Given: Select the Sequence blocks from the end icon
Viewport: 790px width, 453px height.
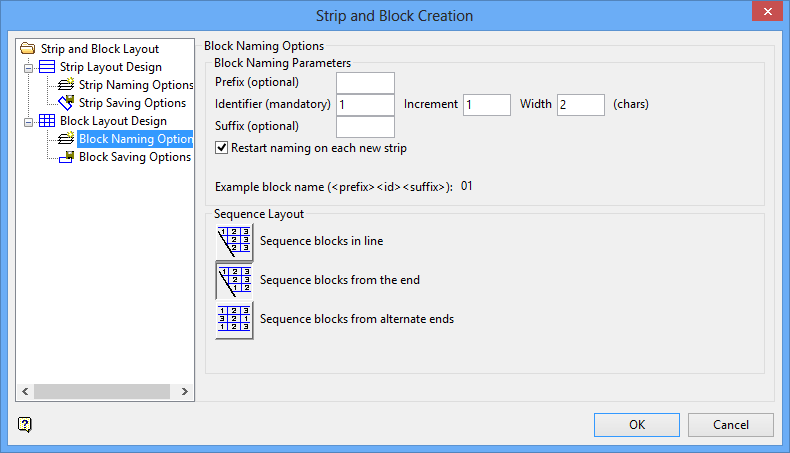Looking at the screenshot, I should [234, 281].
